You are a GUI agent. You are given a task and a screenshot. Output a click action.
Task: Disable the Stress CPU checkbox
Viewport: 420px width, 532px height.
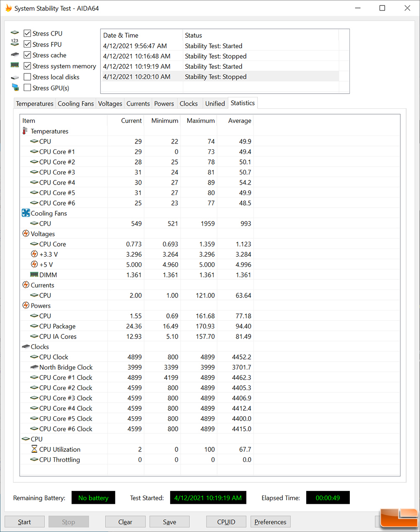point(27,33)
